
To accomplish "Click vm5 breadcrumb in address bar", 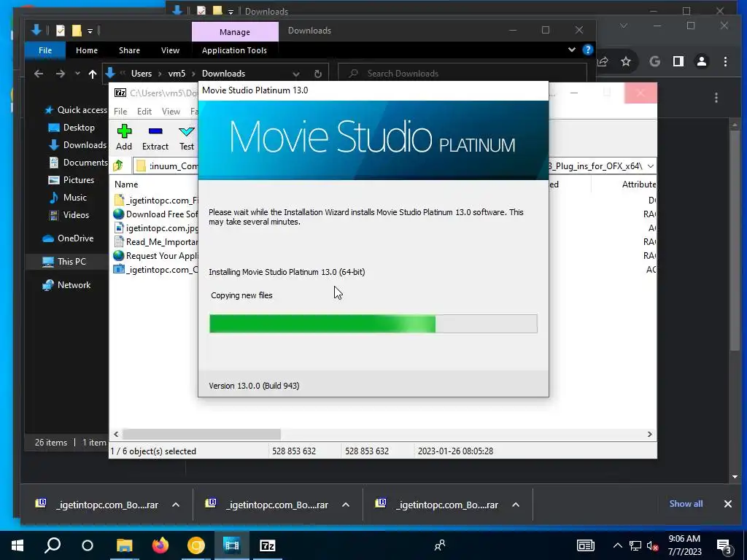I will coord(177,74).
